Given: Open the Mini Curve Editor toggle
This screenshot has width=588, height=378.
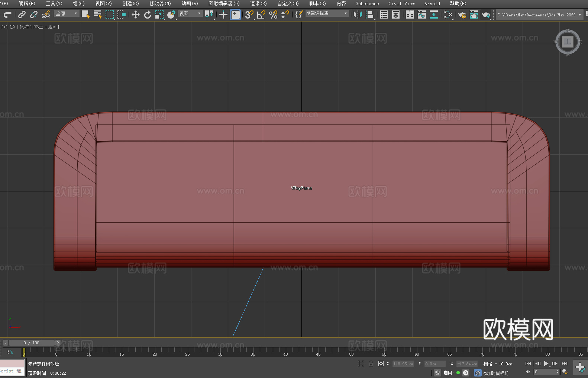Looking at the screenshot, I should click(10, 352).
